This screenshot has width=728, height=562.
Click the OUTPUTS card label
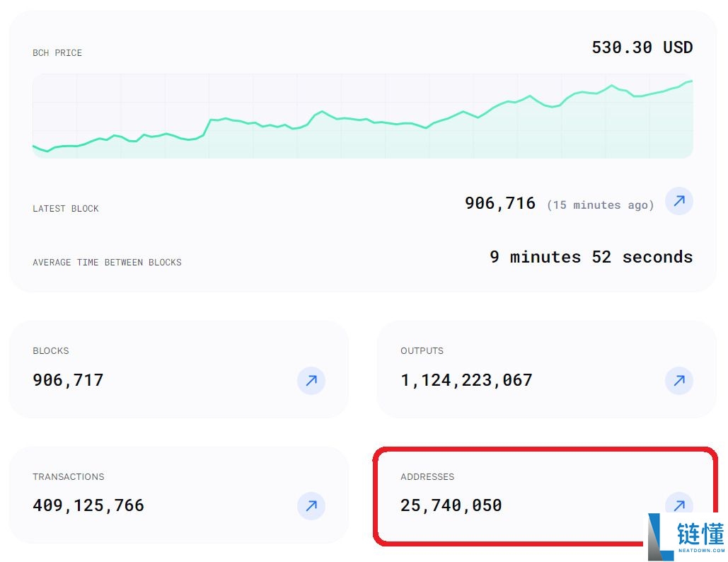[x=422, y=351]
